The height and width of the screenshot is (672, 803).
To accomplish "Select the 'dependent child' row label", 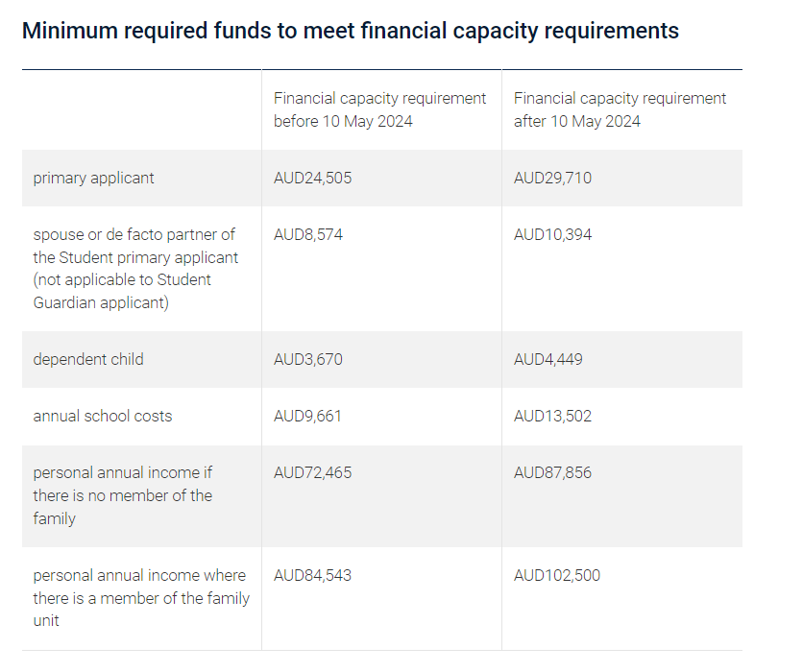I will (x=88, y=359).
